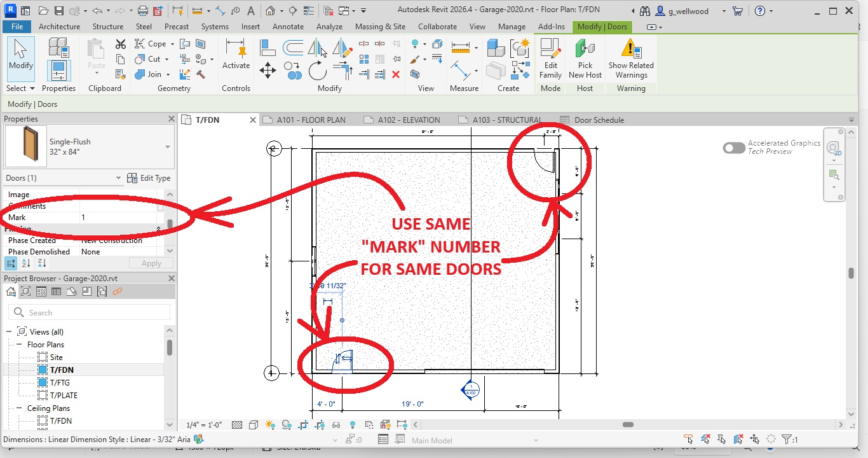Choose the Rotate tool
The height and width of the screenshot is (458, 868).
(x=317, y=71)
